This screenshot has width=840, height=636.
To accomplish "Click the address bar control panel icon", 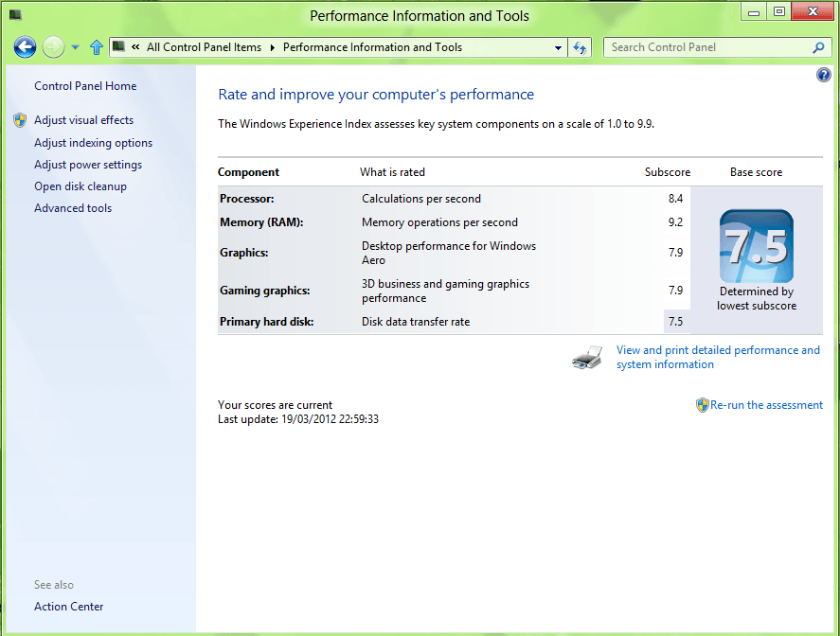I will [119, 46].
